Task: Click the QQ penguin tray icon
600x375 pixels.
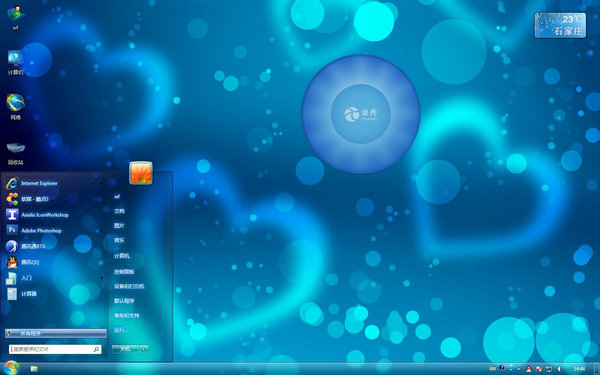Action: [x=529, y=369]
